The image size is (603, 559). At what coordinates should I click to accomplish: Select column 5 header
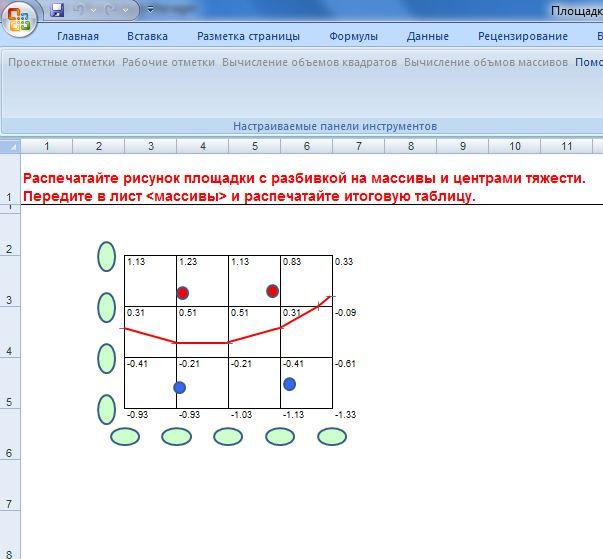(254, 146)
